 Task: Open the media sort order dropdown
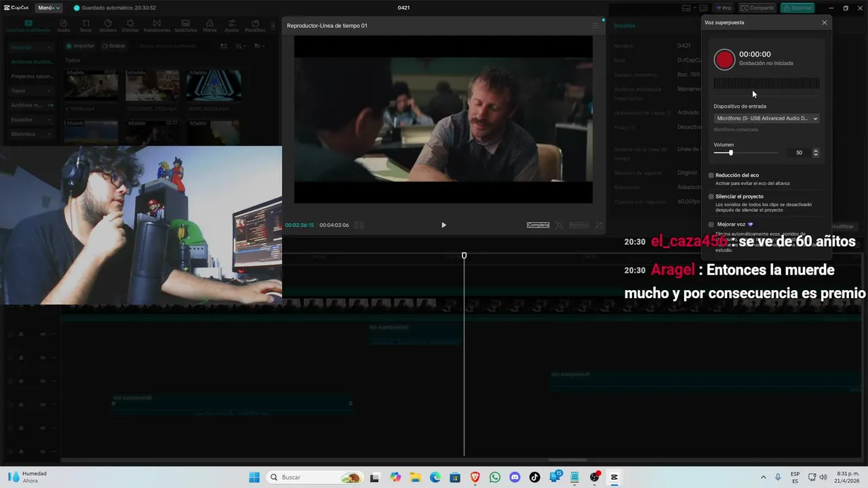[241, 46]
